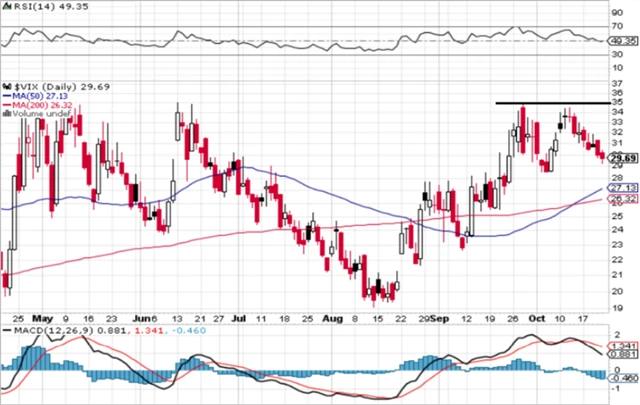
Task: Click the Volume legend icon
Action: (7, 114)
